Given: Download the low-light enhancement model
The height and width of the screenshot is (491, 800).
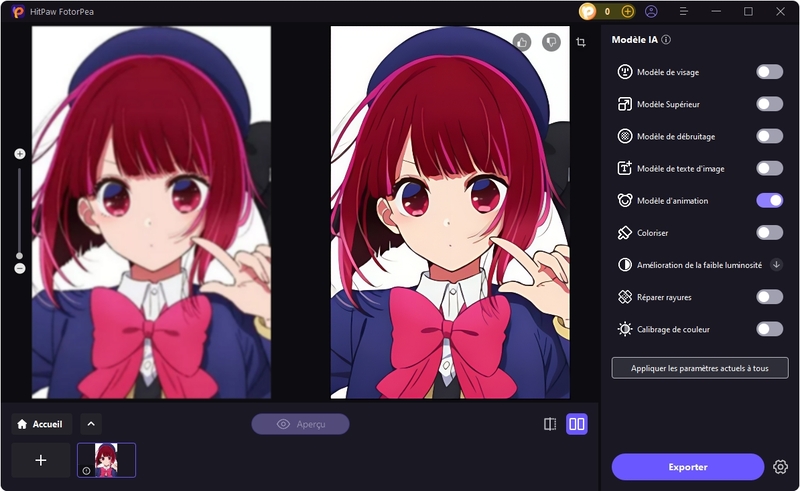Looking at the screenshot, I should pos(776,265).
